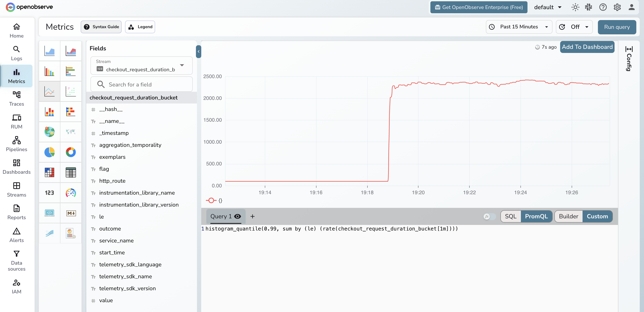Image resolution: width=644 pixels, height=312 pixels.
Task: Go to Home in sidebar
Action: point(16,31)
